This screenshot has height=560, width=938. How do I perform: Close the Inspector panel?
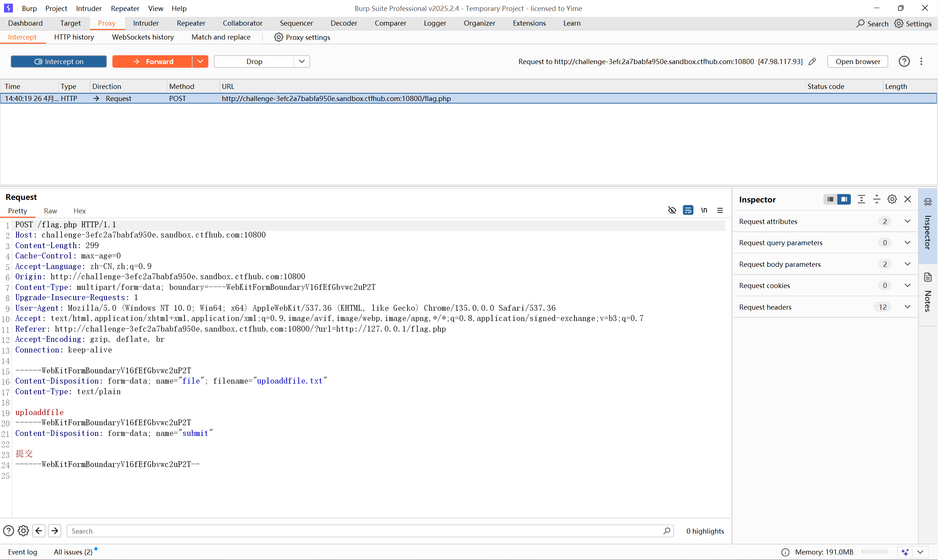point(908,199)
